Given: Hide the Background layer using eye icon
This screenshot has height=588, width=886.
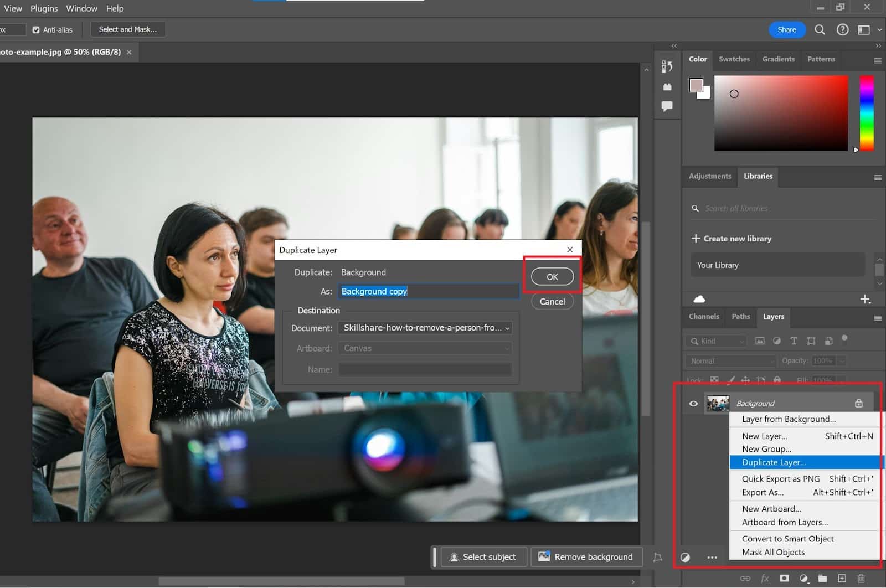Looking at the screenshot, I should 693,404.
